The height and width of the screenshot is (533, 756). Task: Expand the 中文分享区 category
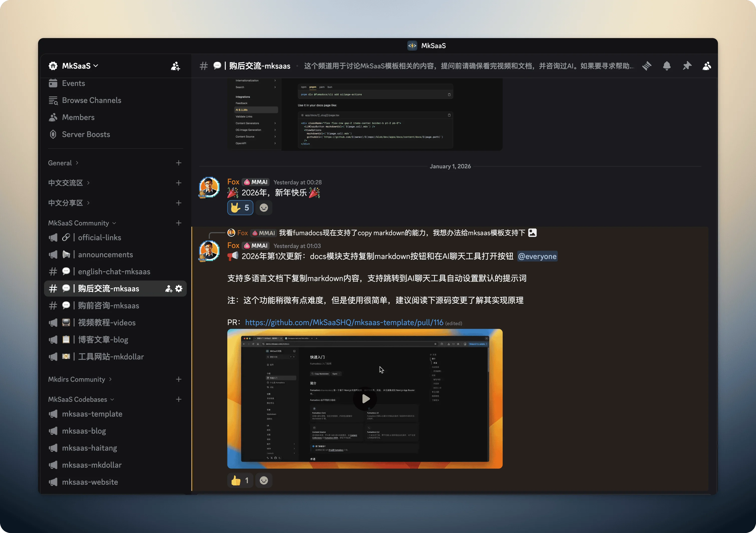(x=69, y=203)
